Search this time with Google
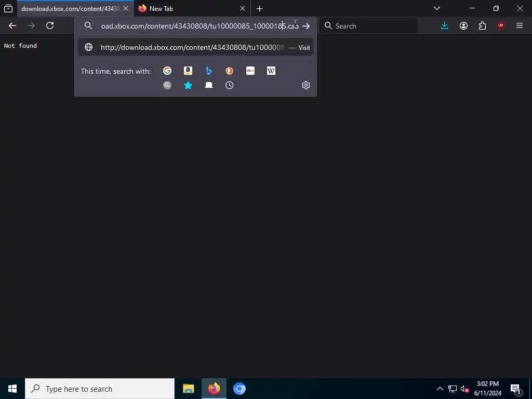Image resolution: width=532 pixels, height=399 pixels. (167, 71)
